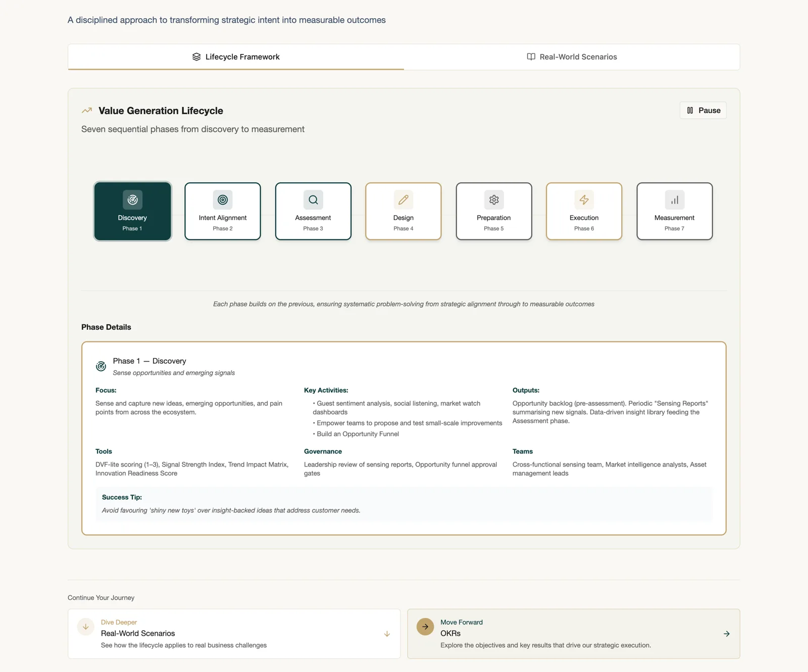The image size is (808, 672).
Task: Open the Dive Deeper Real-World Scenarios link
Action: (x=234, y=634)
